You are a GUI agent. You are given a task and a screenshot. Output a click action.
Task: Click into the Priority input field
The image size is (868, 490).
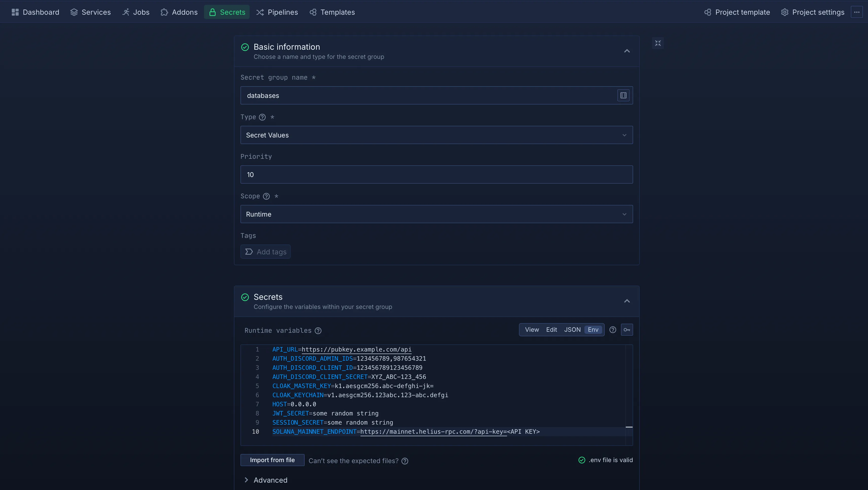(436, 174)
